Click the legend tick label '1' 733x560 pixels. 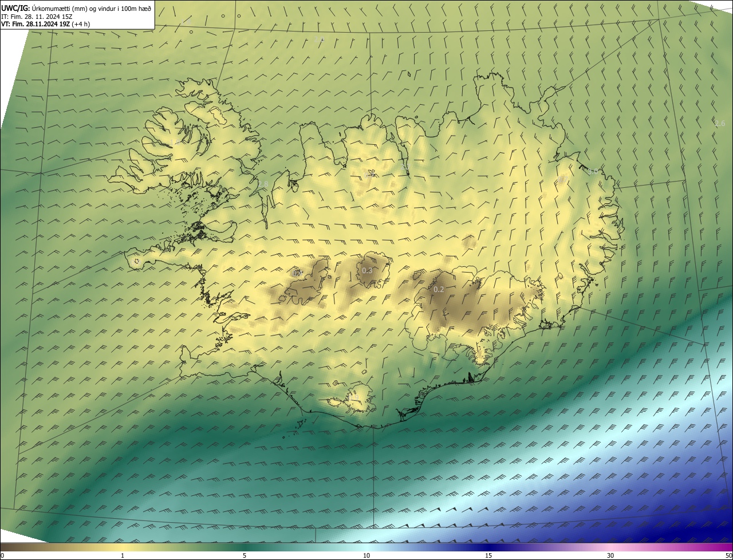coord(123,555)
